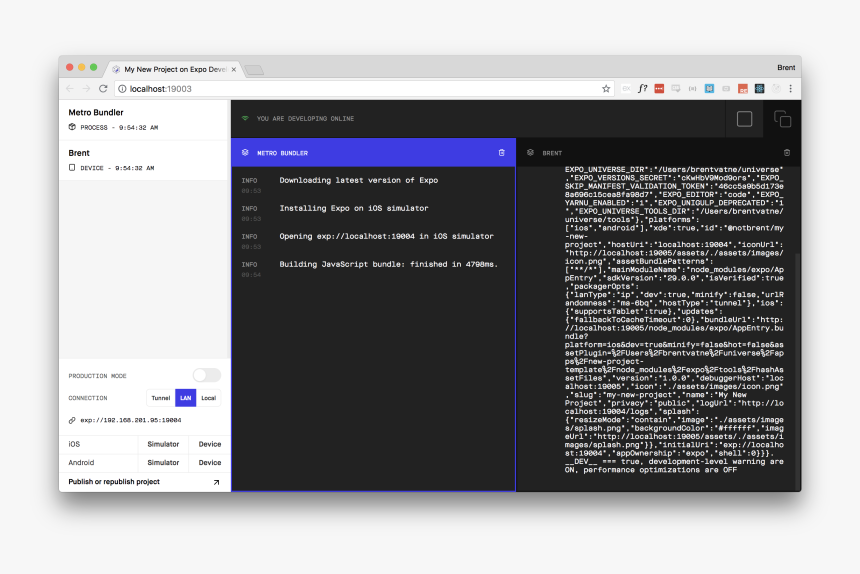The height and width of the screenshot is (574, 860).
Task: Click the process icon under Metro Bundler
Action: (x=72, y=127)
